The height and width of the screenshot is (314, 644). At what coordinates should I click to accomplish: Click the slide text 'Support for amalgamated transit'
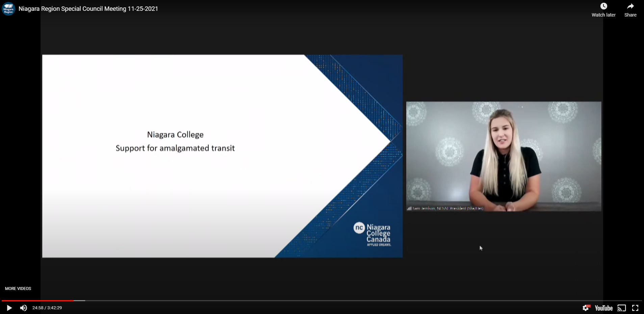(175, 148)
